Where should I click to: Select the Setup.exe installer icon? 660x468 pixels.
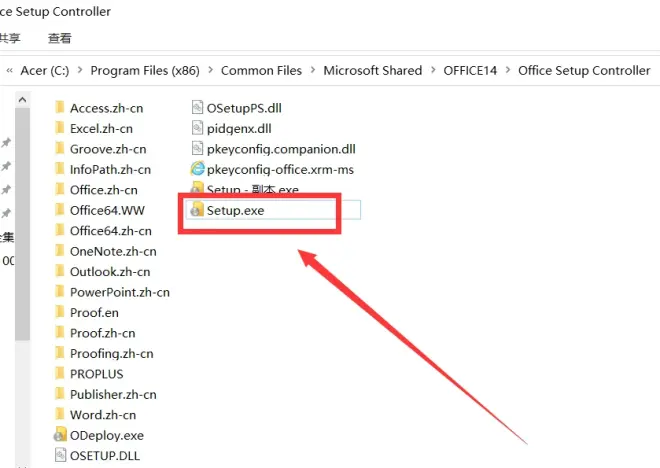pos(197,210)
